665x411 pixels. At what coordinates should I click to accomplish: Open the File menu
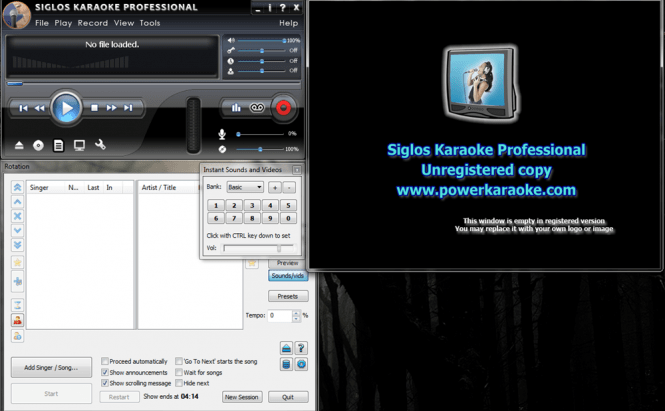[x=42, y=23]
